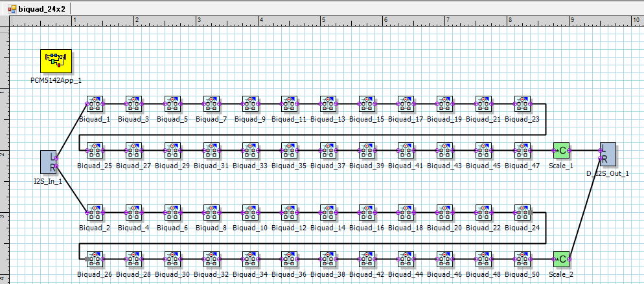Select the Biquad_5 filter block
The image size is (644, 284).
click(x=172, y=104)
